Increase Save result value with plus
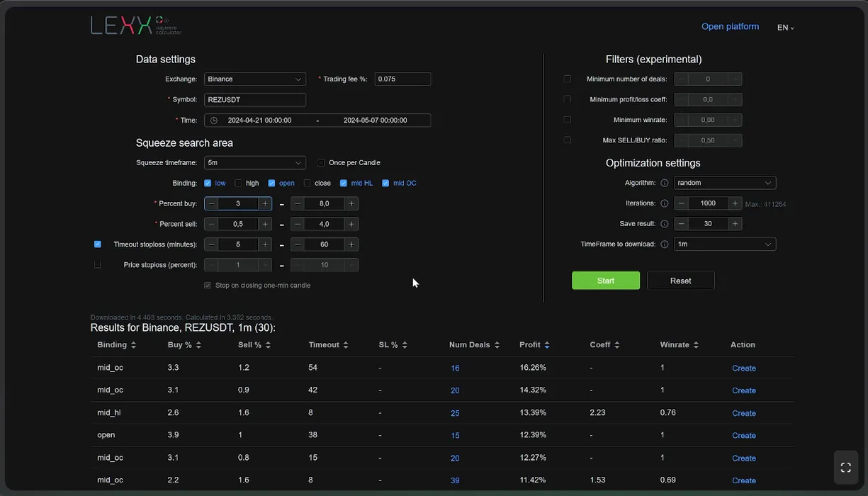This screenshot has height=496, width=868. tap(735, 224)
